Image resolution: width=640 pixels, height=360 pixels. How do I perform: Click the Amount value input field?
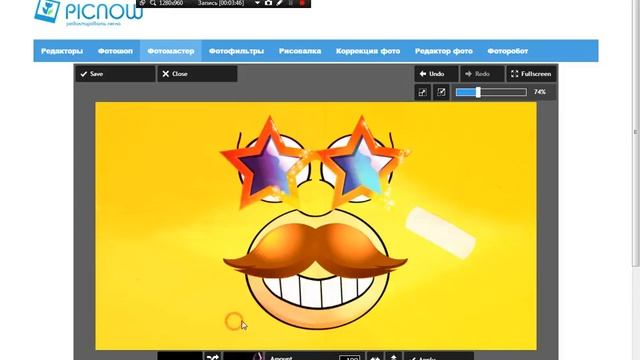tap(349, 358)
